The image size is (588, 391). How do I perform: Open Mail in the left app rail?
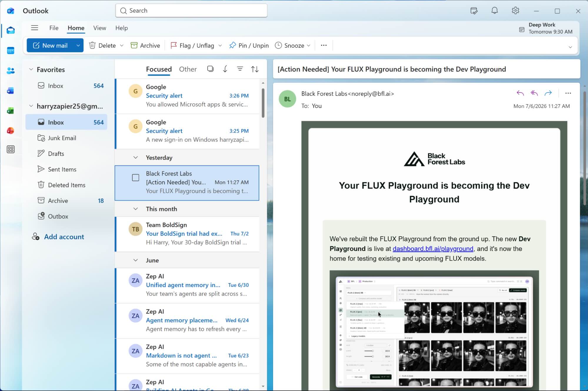coord(11,30)
